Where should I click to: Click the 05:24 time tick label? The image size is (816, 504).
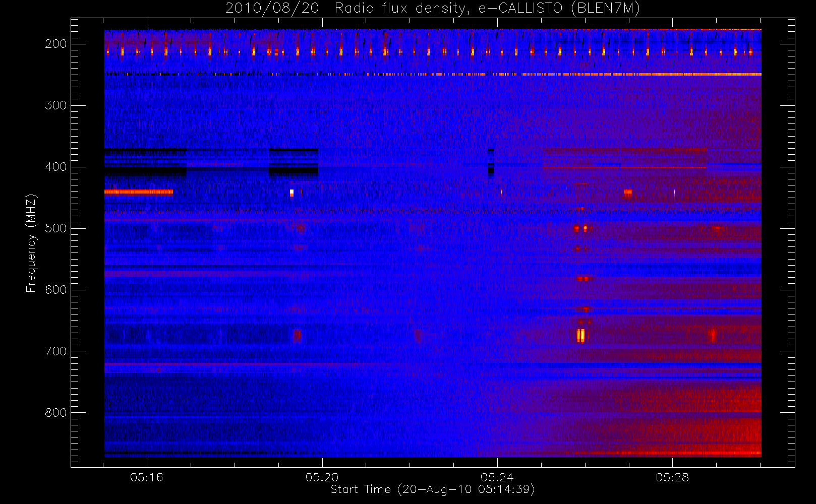click(497, 477)
